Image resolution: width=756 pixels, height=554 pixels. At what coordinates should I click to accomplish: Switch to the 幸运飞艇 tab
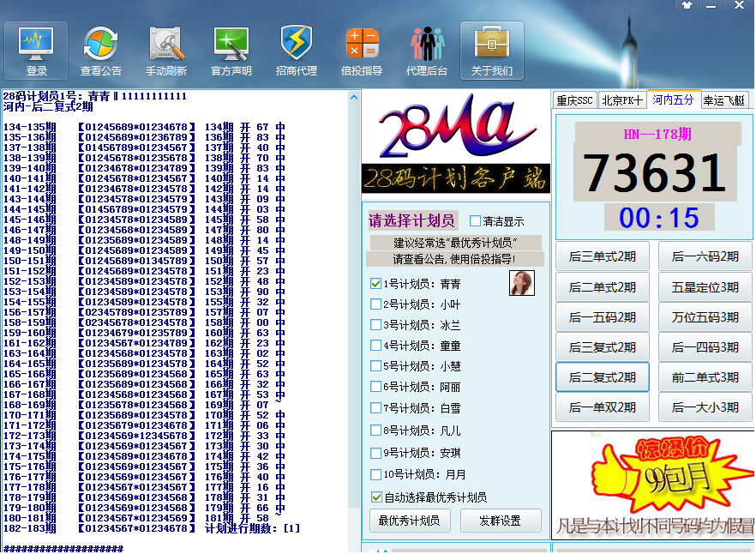(x=724, y=100)
